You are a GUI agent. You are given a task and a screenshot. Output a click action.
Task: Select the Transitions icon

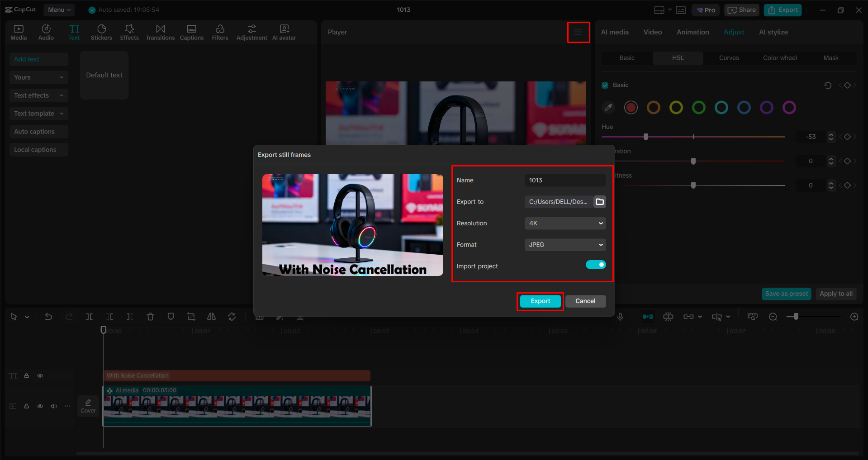point(160,32)
